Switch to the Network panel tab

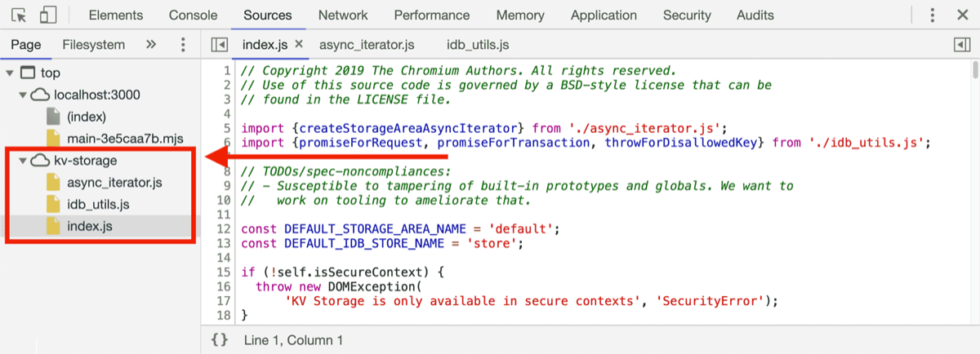343,15
